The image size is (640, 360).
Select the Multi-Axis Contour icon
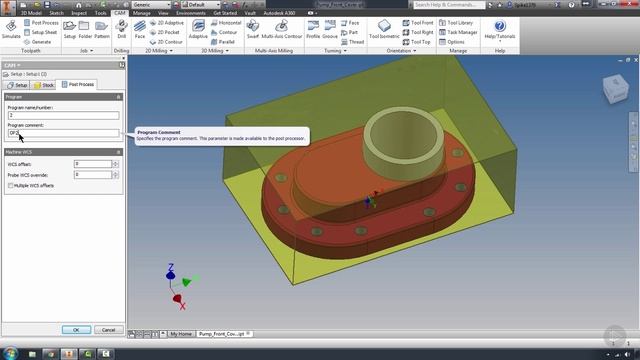[282, 29]
